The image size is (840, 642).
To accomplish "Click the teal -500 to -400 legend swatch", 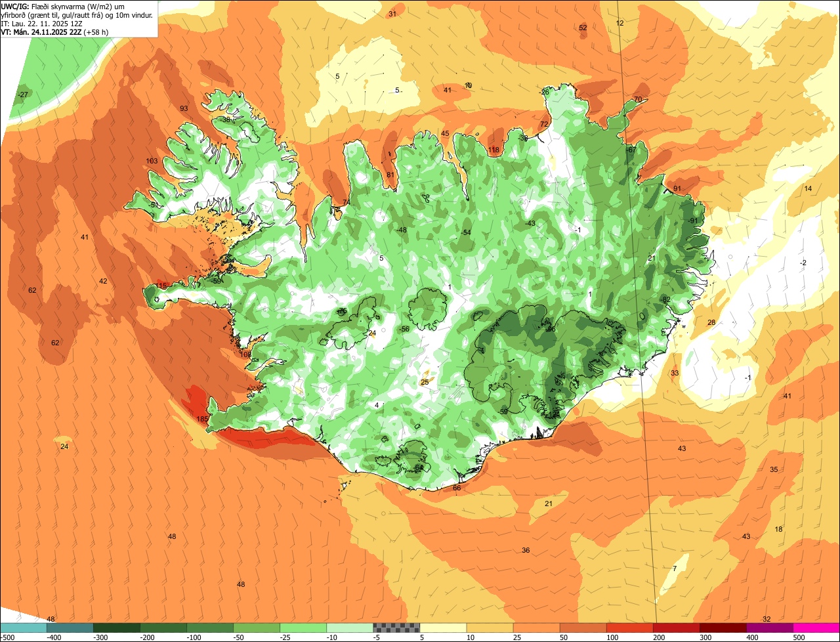I will click(x=23, y=628).
